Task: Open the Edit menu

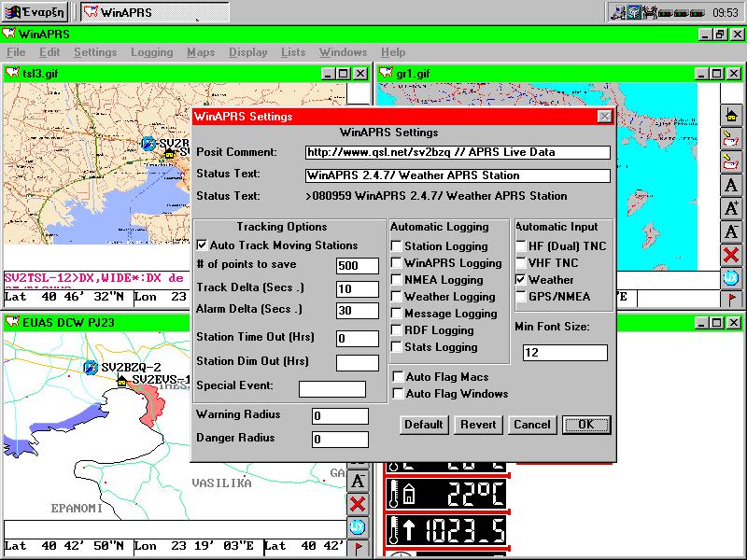Action: (49, 52)
